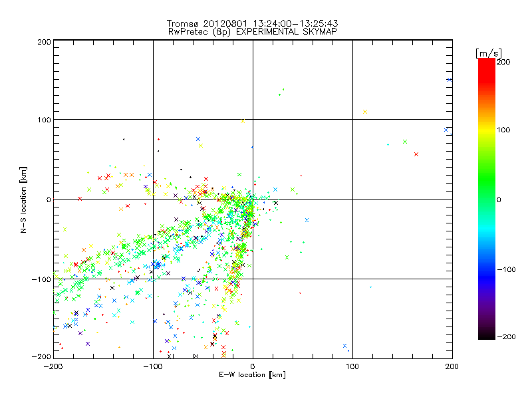Click the red X marker near 165 km east, 55 km north
This screenshot has height=399, width=532.
click(x=416, y=154)
